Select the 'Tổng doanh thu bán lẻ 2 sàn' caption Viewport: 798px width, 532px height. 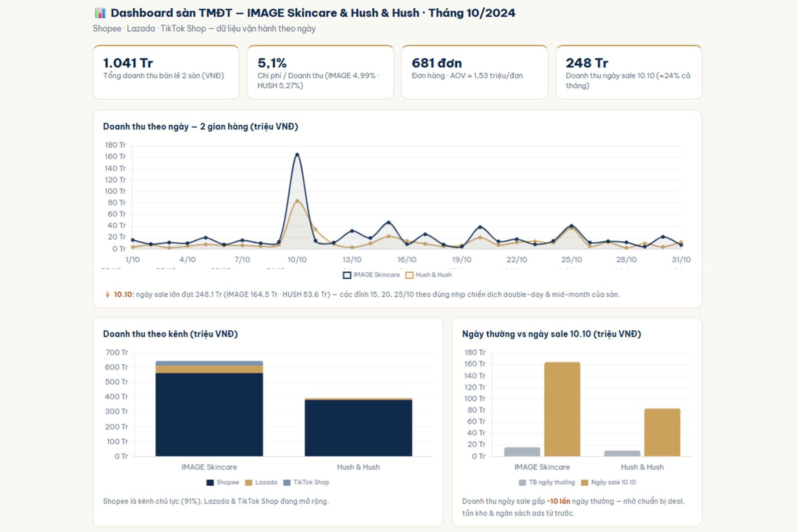click(164, 76)
